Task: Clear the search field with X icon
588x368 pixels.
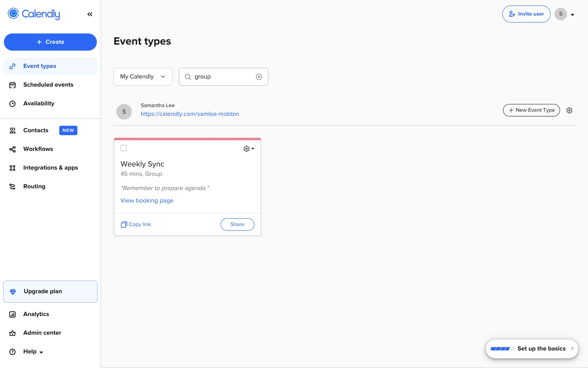Action: [259, 77]
